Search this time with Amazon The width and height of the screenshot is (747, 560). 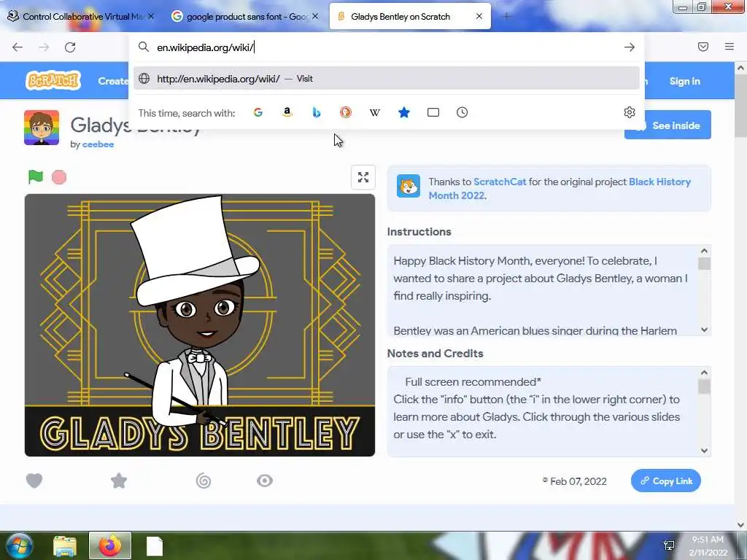coord(287,112)
